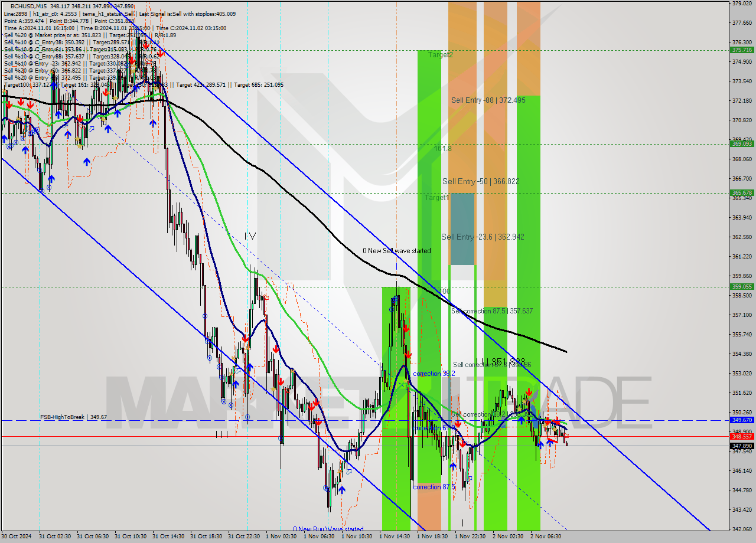Select the 'Sell Entry -23.6 | 362.942' label
This screenshot has width=756, height=543.
(483, 237)
